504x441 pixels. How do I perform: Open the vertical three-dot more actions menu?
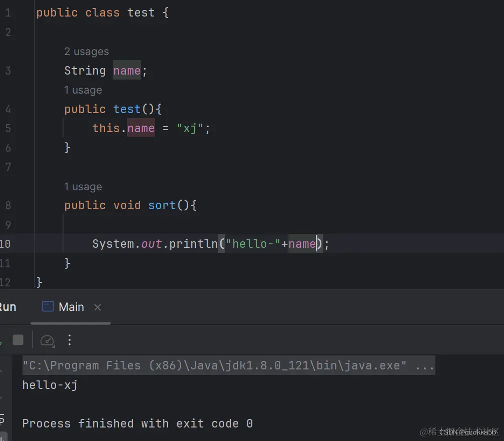coord(70,340)
